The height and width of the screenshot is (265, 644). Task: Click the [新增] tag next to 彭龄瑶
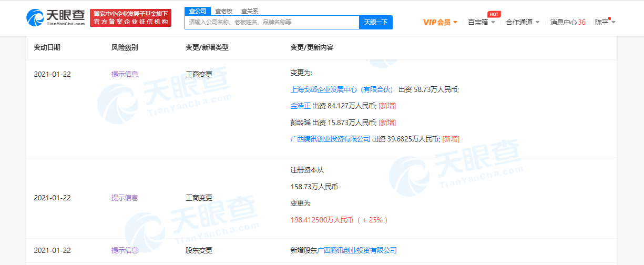tap(387, 123)
